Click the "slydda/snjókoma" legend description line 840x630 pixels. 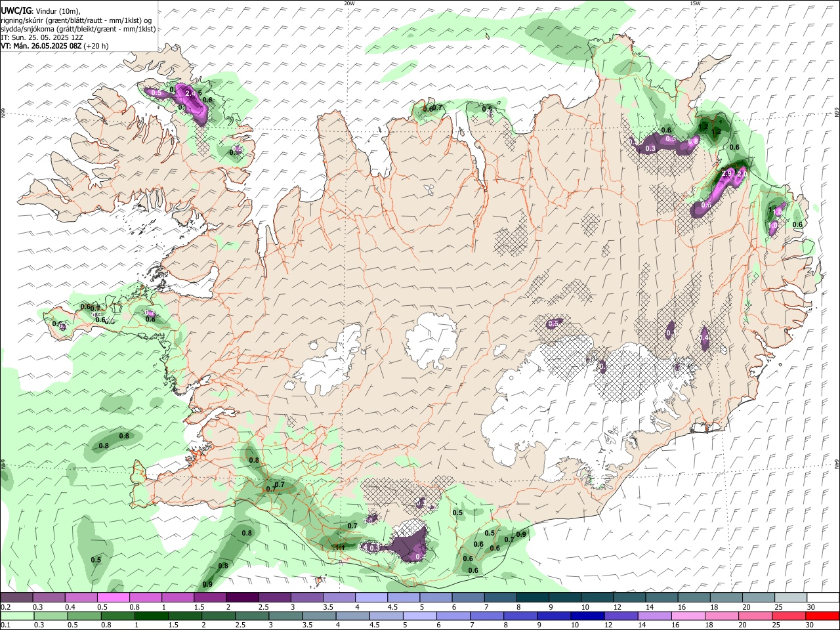tap(78, 29)
